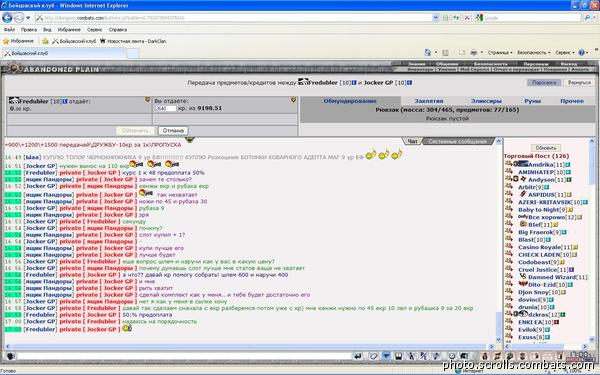Viewport: 600px width, 375px height.
Task: Open a new browser tab
Action: (133, 53)
